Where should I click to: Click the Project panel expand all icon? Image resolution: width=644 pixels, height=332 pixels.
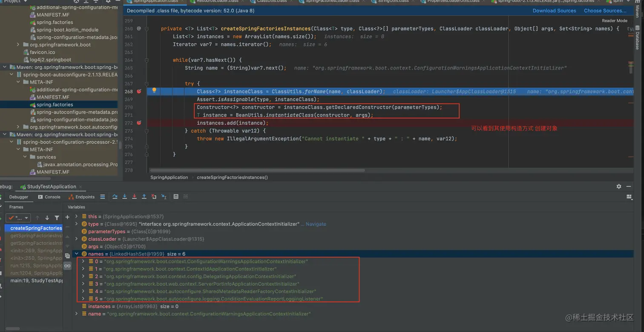[x=87, y=1]
